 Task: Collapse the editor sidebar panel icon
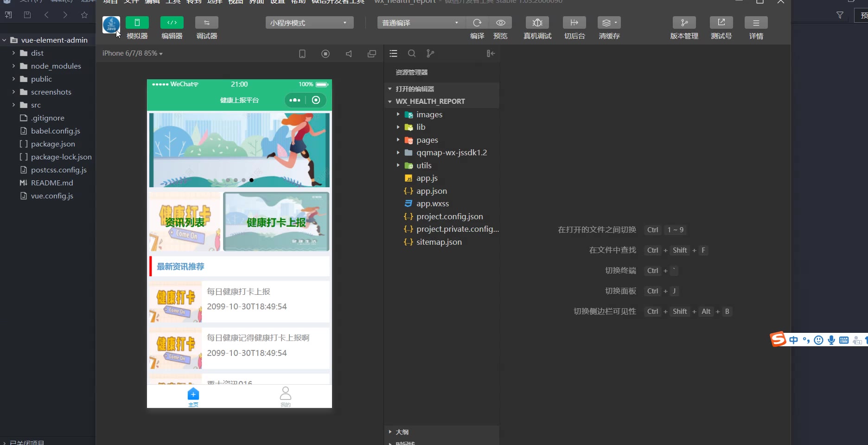coord(491,54)
